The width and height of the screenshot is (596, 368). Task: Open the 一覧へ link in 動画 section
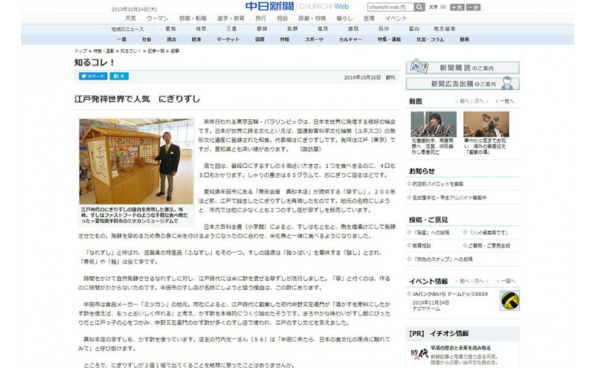[505, 101]
